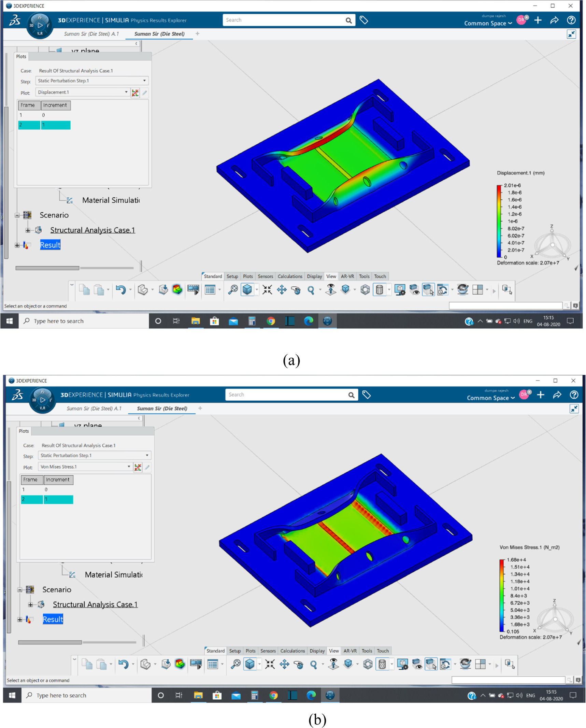The height and width of the screenshot is (728, 586).
Task: Open the Displacement.1 plot dropdown
Action: (x=126, y=92)
